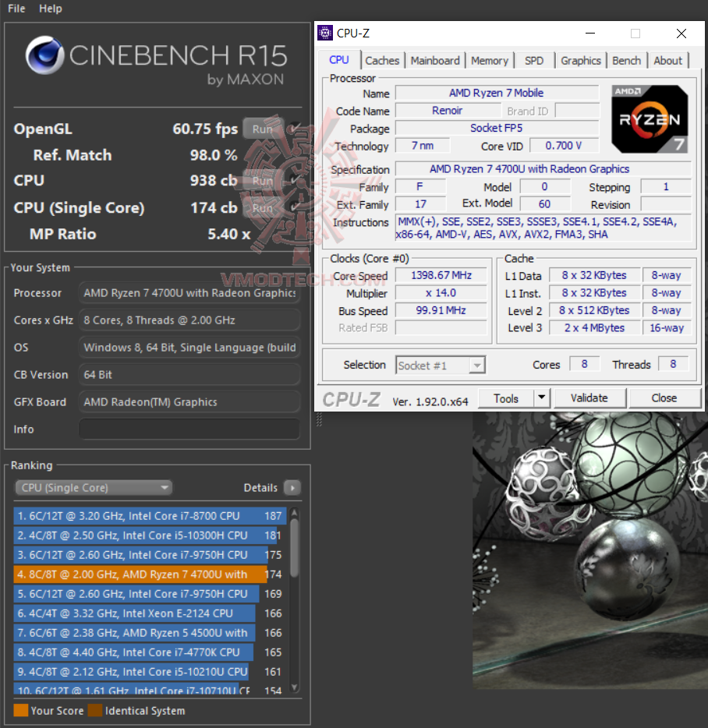This screenshot has height=728, width=708.
Task: Switch to the Caches tab
Action: 382,60
